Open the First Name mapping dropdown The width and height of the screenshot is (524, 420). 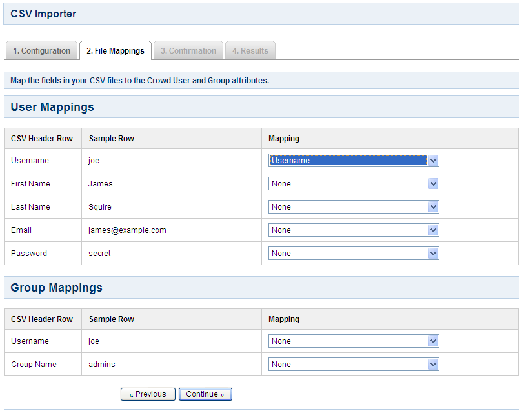(x=354, y=184)
